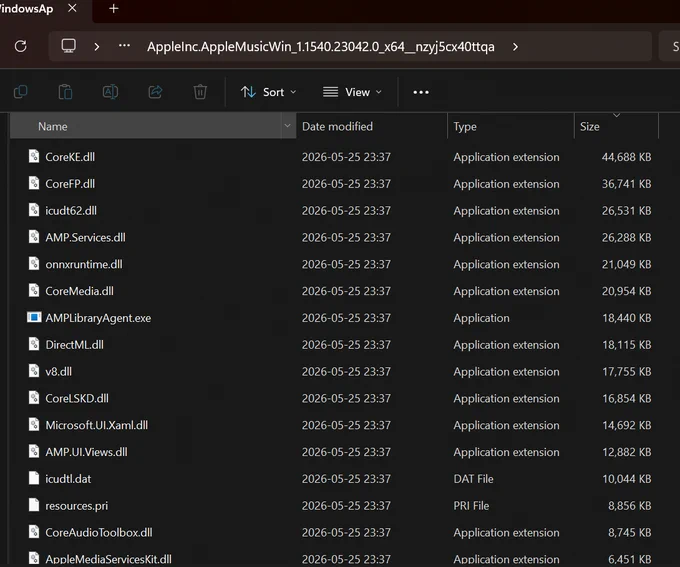Click the 26,531 KB size cell
Viewport: 680px width, 567px height.
coord(626,211)
